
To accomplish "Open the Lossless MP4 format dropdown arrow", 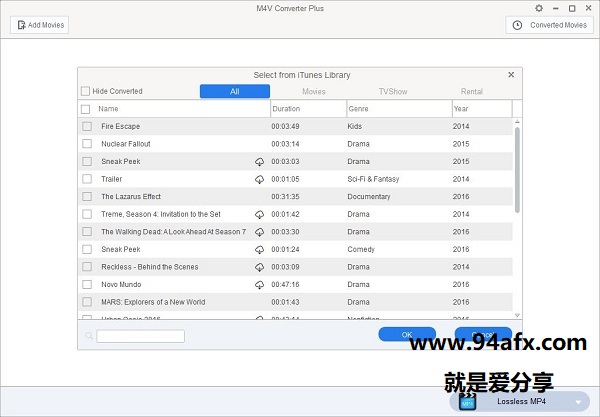I will (x=578, y=402).
